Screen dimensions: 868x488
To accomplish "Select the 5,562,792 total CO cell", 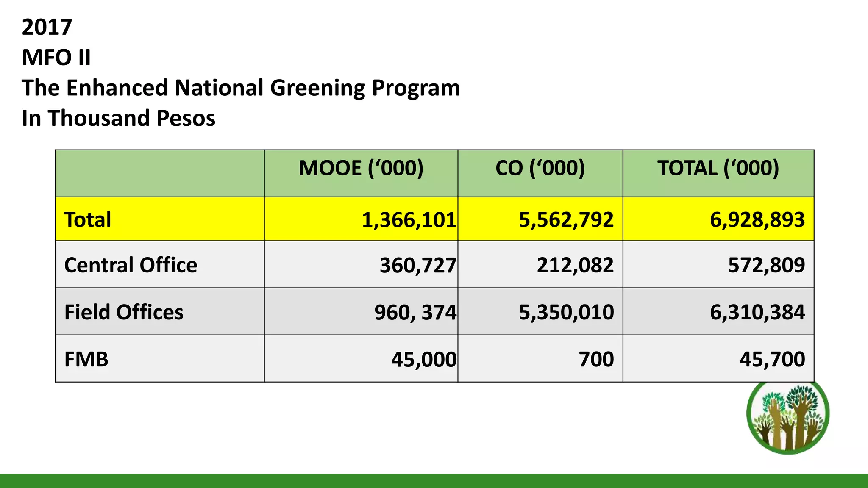I will tap(566, 220).
